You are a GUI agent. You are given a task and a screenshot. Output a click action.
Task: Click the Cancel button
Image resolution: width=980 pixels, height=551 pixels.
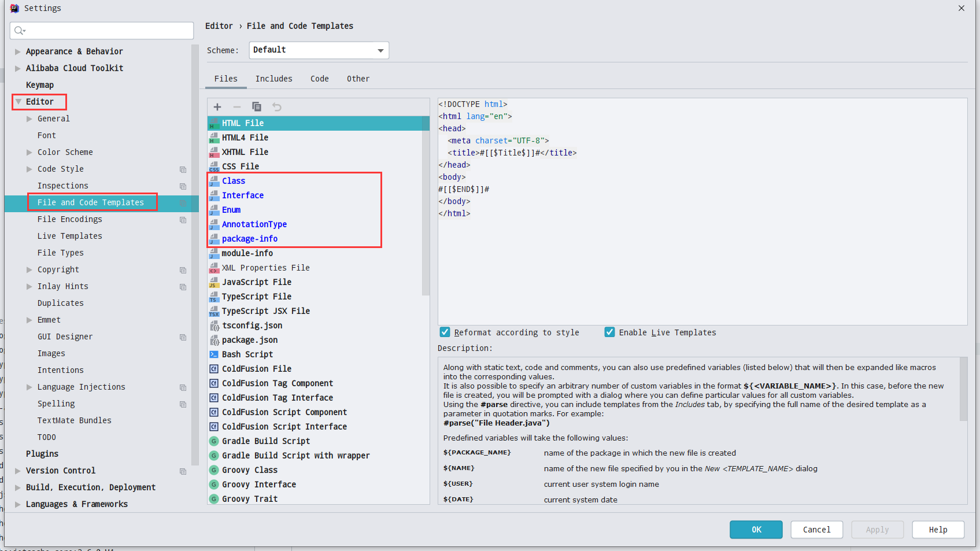click(816, 530)
